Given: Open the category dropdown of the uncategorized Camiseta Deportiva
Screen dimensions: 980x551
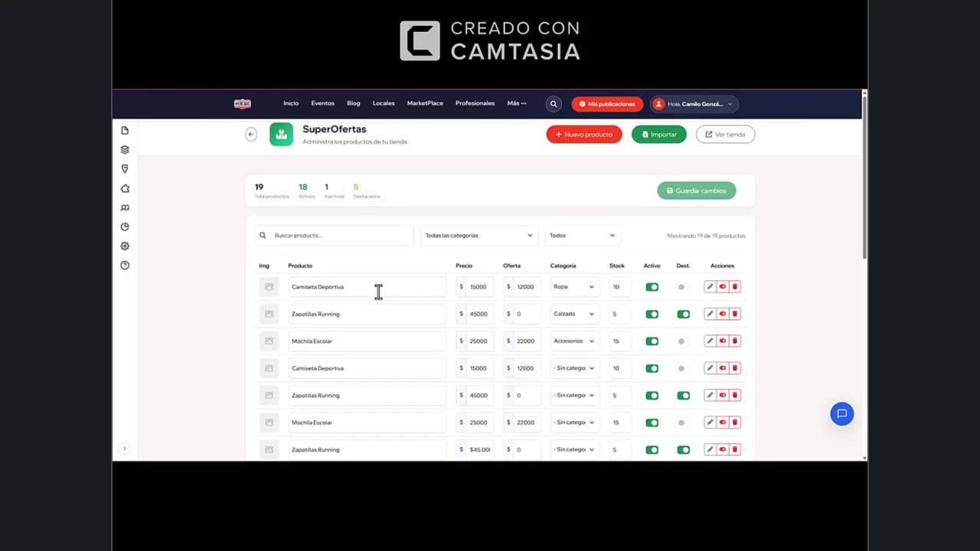Looking at the screenshot, I should (x=573, y=368).
